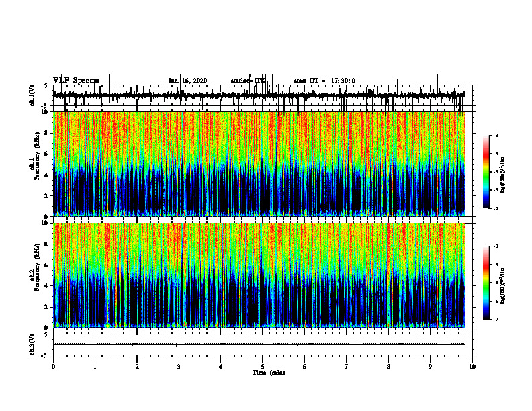Click the ch.2 spectrogram plot area
This screenshot has width=532, height=411.
click(x=259, y=275)
